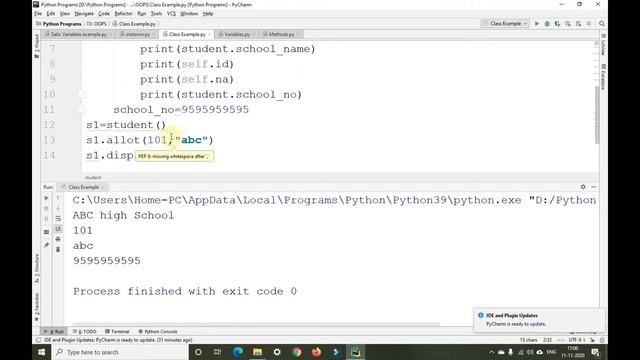Viewport: 640px width, 360px height.
Task: Click the 2:33 cursor position indicator
Action: (547, 340)
